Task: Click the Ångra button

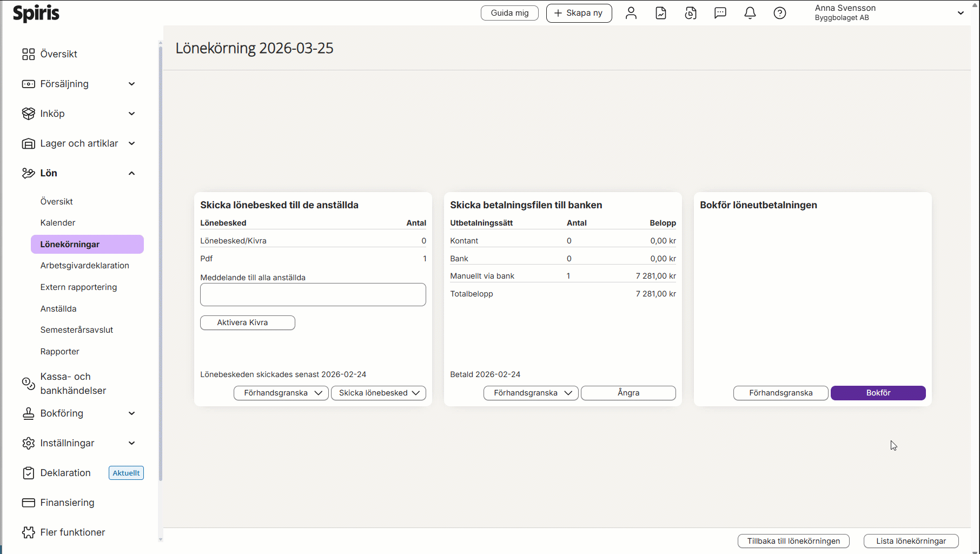Action: click(x=628, y=393)
